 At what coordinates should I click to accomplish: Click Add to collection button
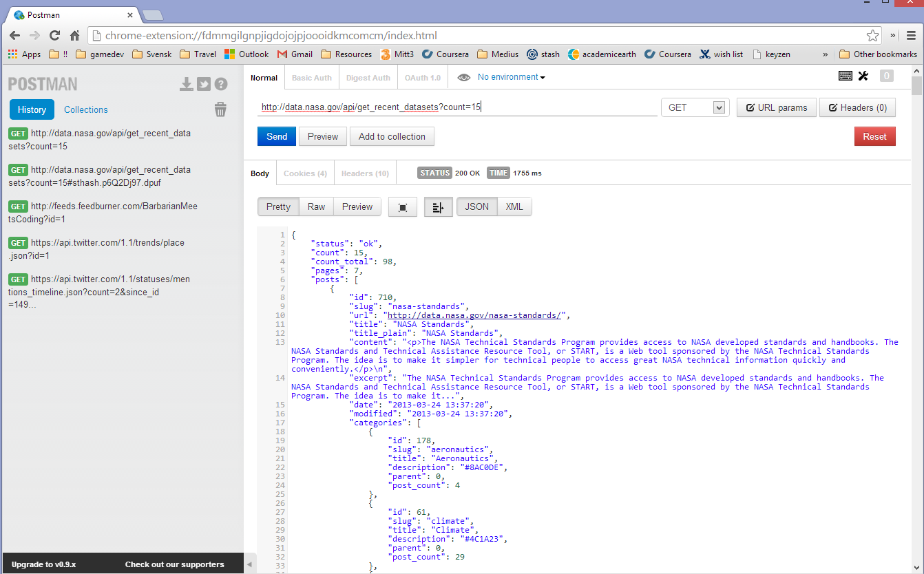(392, 136)
